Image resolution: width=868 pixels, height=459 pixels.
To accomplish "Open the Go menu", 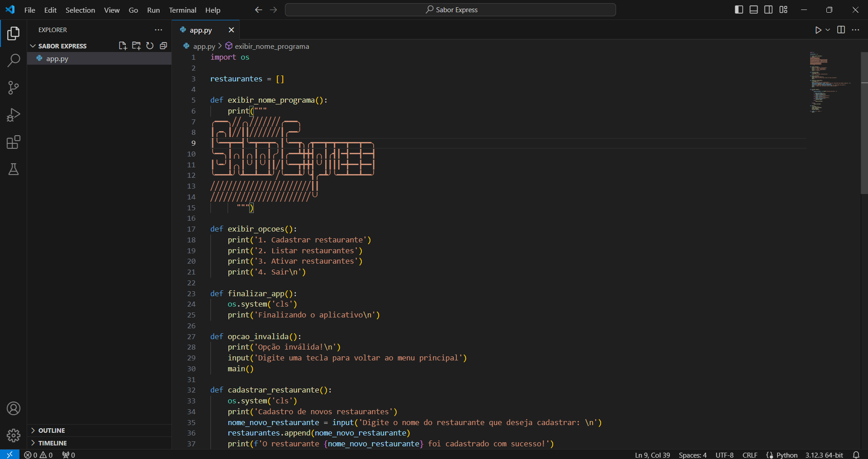I will click(133, 10).
